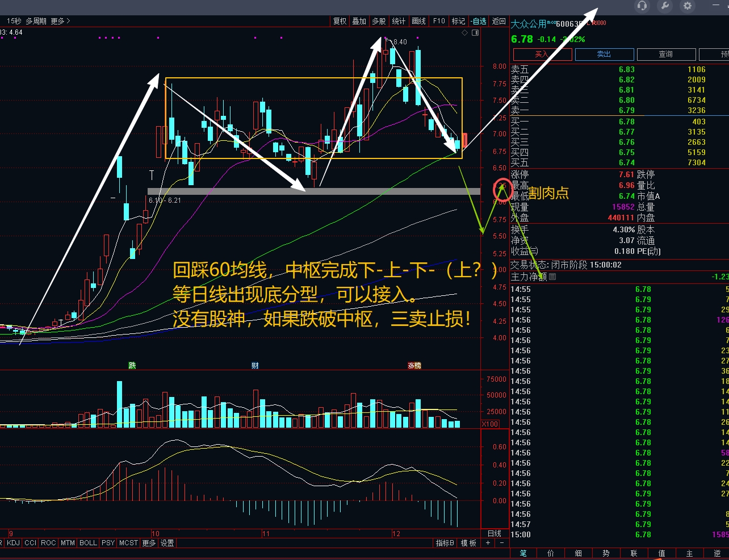Open the F10 company info
This screenshot has width=729, height=560.
439,21
